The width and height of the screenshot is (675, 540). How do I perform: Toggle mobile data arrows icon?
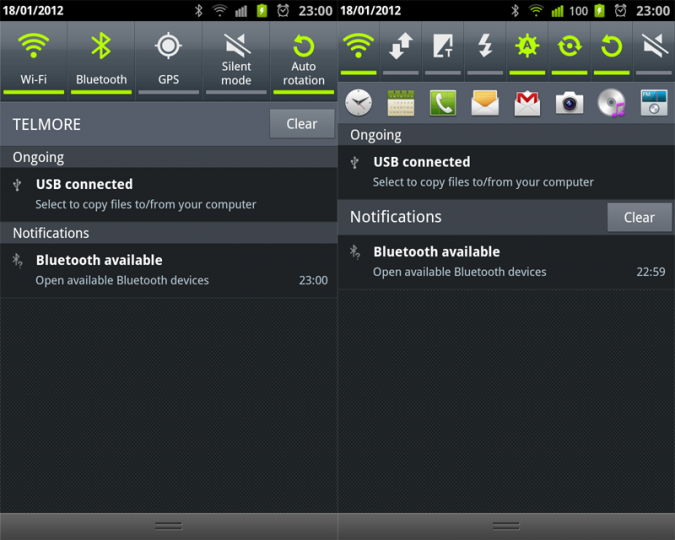pyautogui.click(x=401, y=51)
